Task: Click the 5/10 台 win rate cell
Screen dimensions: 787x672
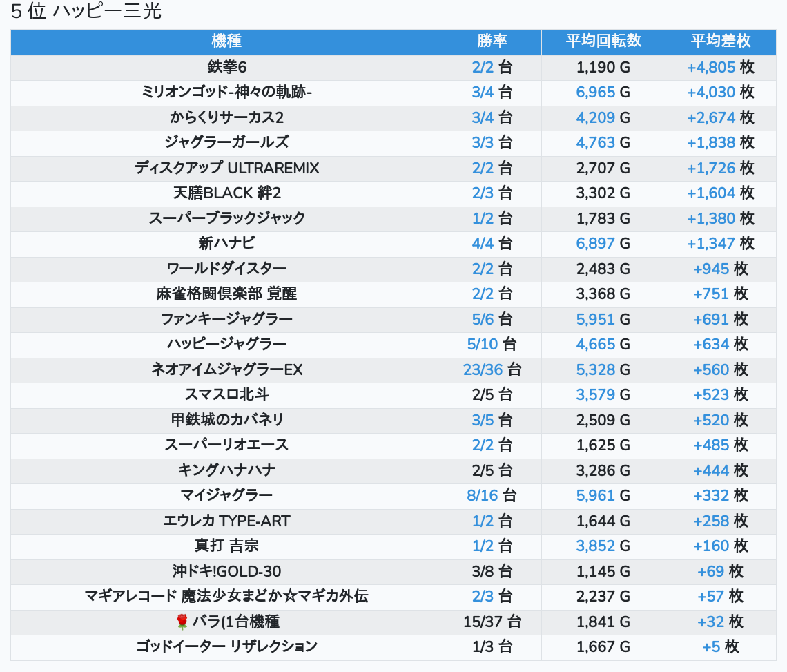Action: [492, 345]
